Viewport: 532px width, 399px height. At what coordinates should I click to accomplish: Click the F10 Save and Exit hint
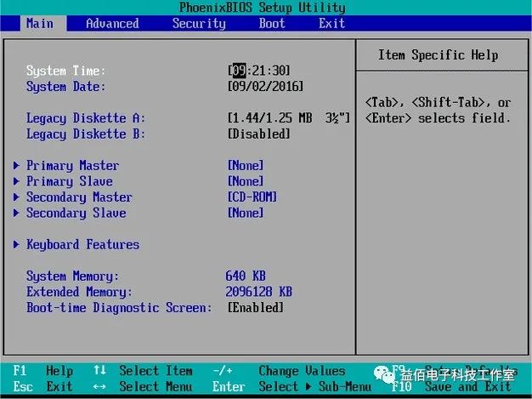coord(451,386)
